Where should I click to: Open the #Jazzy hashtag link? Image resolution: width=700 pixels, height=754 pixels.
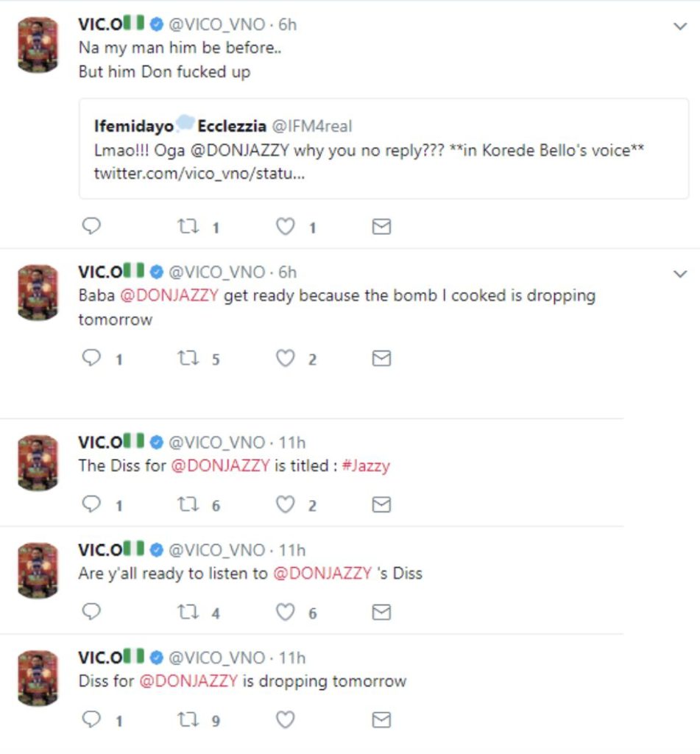[x=366, y=466]
